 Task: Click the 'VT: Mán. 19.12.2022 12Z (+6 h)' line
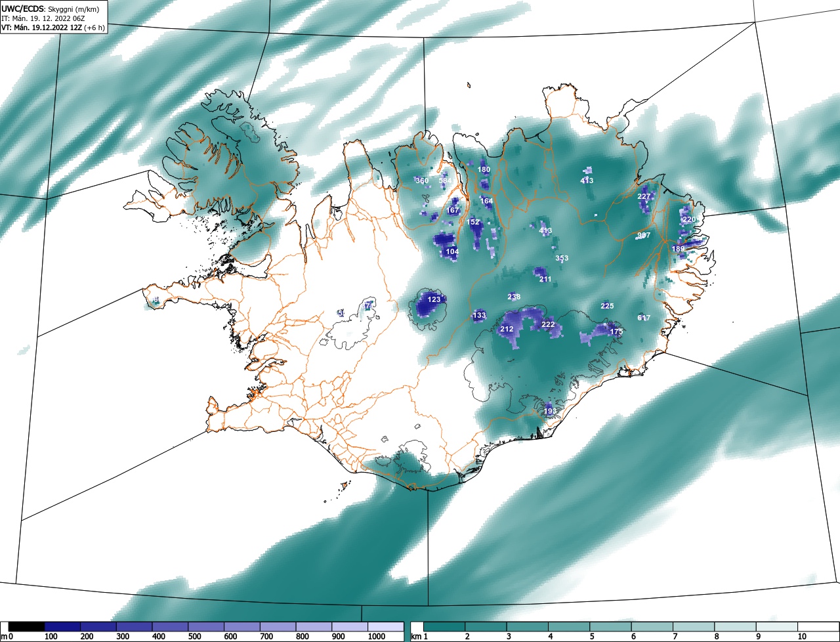[53, 28]
